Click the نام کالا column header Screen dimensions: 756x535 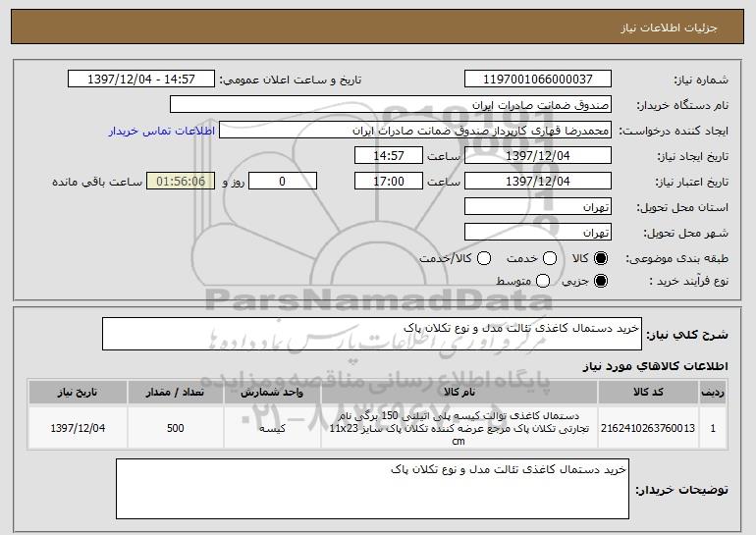(459, 393)
